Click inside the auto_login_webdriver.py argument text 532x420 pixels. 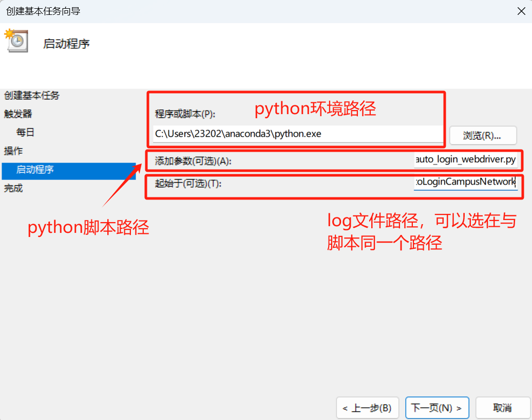(x=467, y=159)
